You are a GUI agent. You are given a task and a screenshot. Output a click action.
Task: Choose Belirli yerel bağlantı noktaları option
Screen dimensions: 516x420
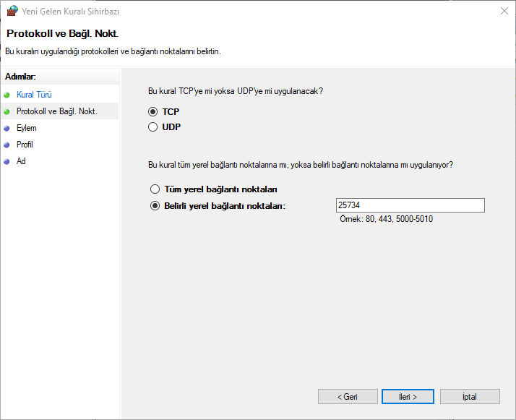tap(155, 206)
